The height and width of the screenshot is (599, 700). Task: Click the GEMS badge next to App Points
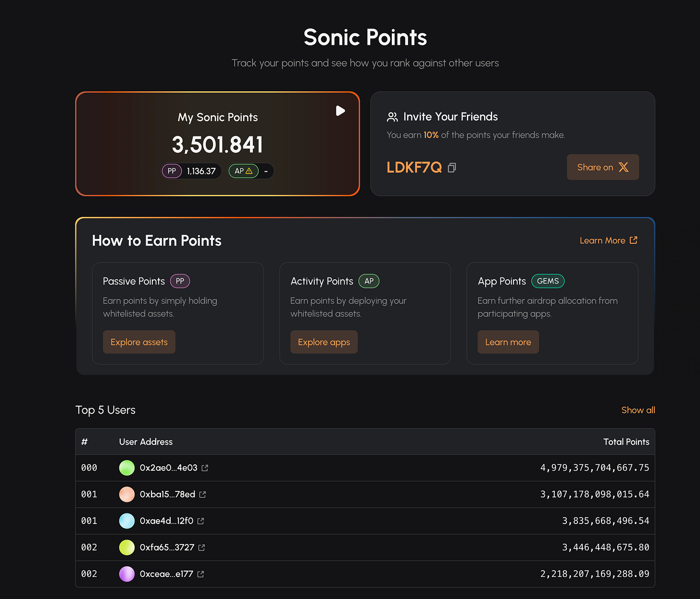click(x=548, y=281)
